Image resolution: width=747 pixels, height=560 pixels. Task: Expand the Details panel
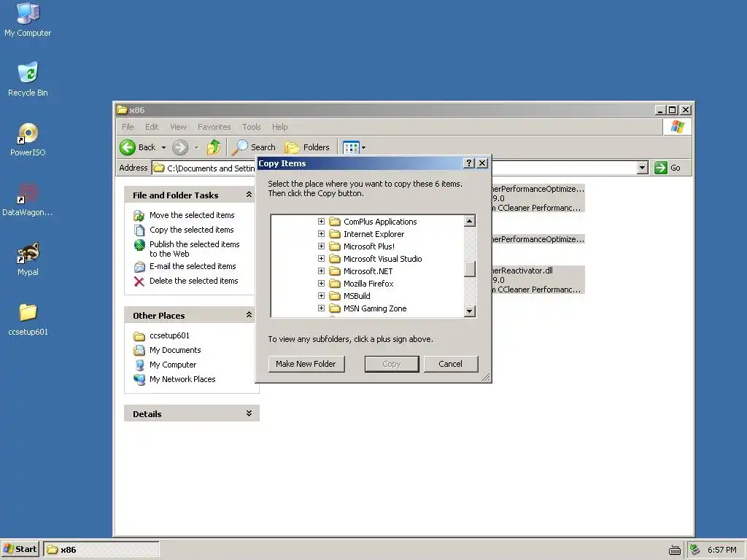(249, 413)
